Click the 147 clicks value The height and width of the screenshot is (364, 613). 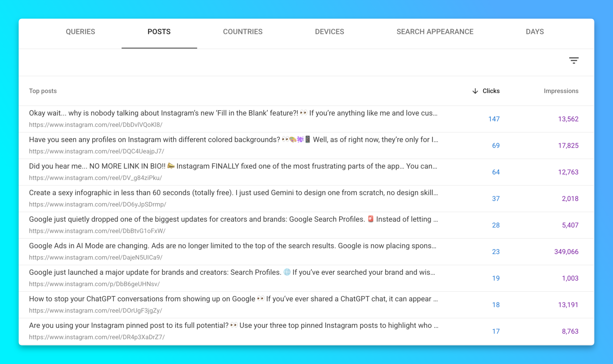point(494,119)
